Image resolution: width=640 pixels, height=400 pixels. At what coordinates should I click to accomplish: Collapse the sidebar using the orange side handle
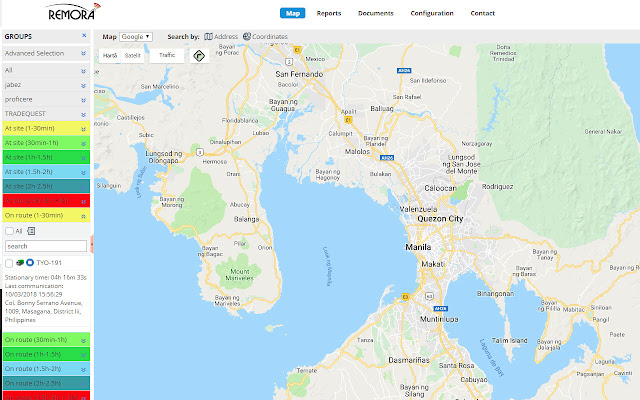(x=92, y=244)
